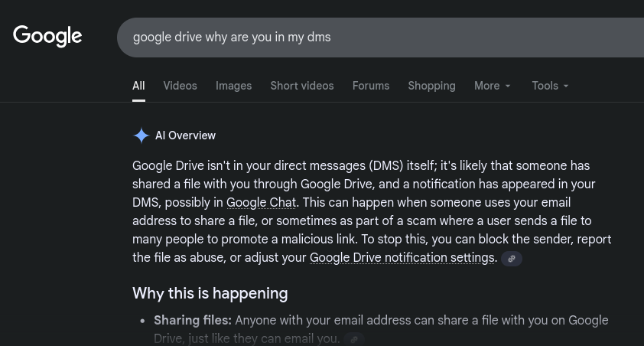Viewport: 644px width, 346px height.
Task: Click the Google logo
Action: click(x=47, y=36)
